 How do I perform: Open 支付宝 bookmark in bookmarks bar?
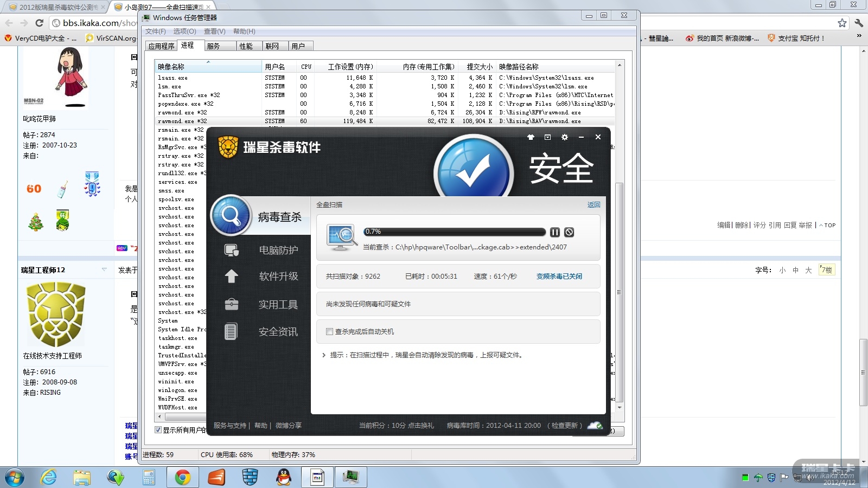[796, 38]
